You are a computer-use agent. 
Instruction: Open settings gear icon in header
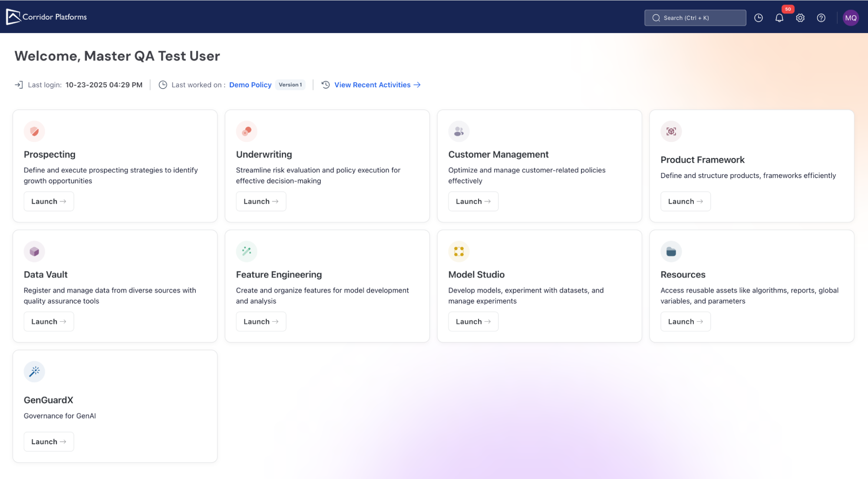800,18
